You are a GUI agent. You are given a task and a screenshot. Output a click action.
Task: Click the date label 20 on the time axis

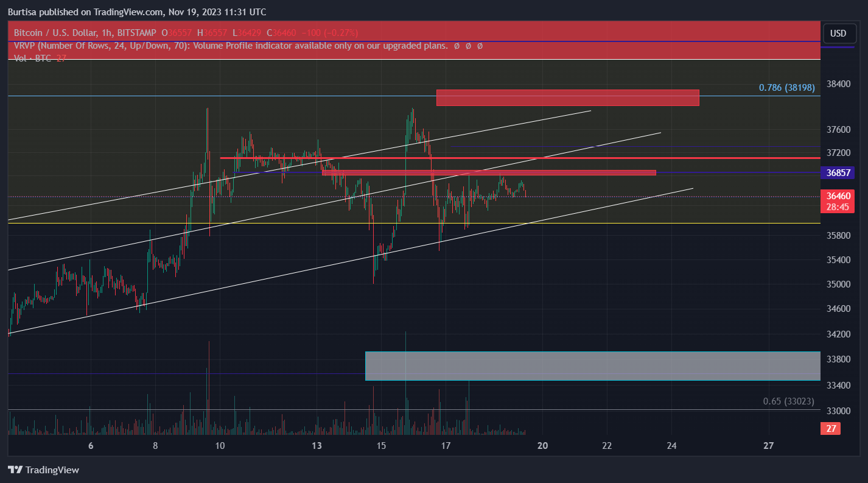pos(542,446)
